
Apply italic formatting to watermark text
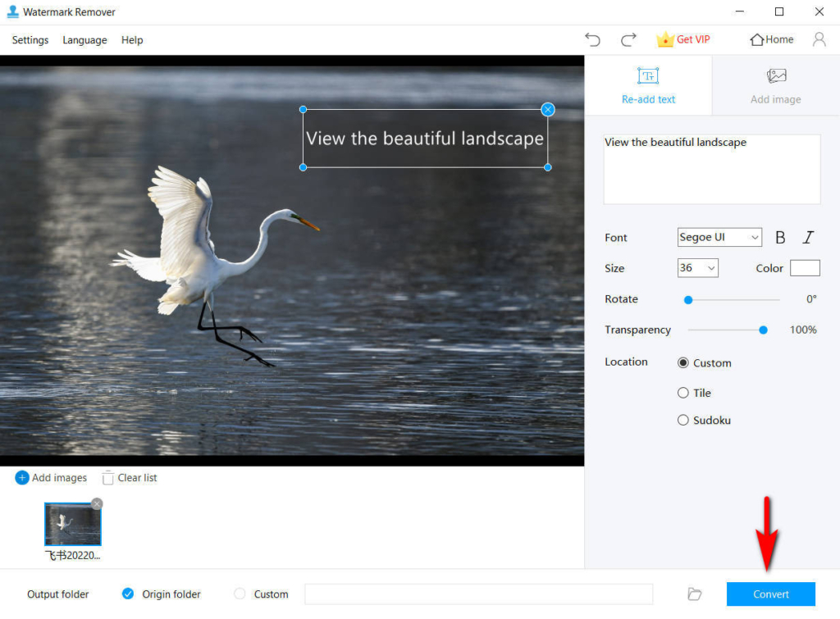[x=808, y=237]
